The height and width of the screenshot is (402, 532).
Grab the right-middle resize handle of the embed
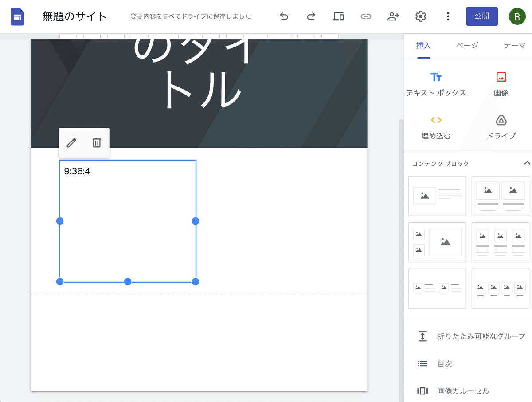tap(195, 221)
